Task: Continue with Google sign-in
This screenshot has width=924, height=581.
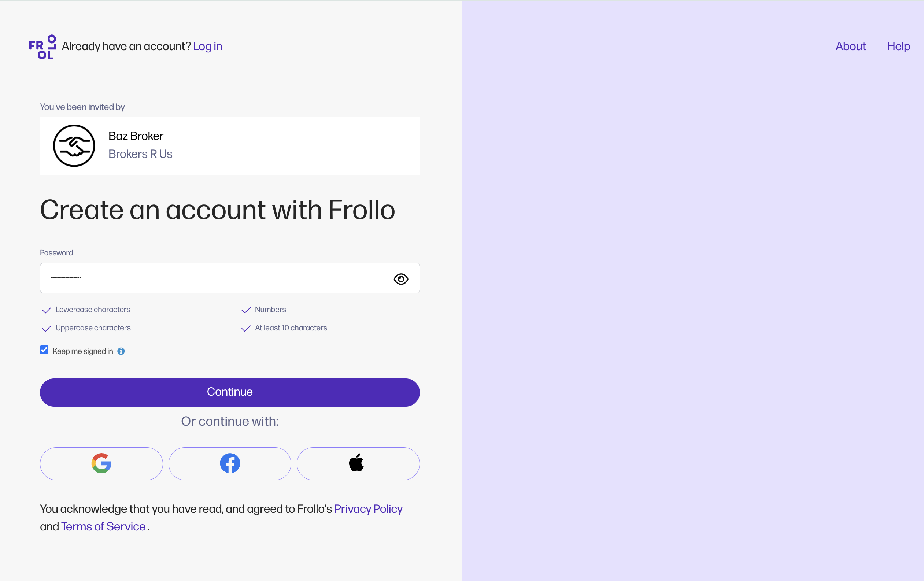Action: 101,463
